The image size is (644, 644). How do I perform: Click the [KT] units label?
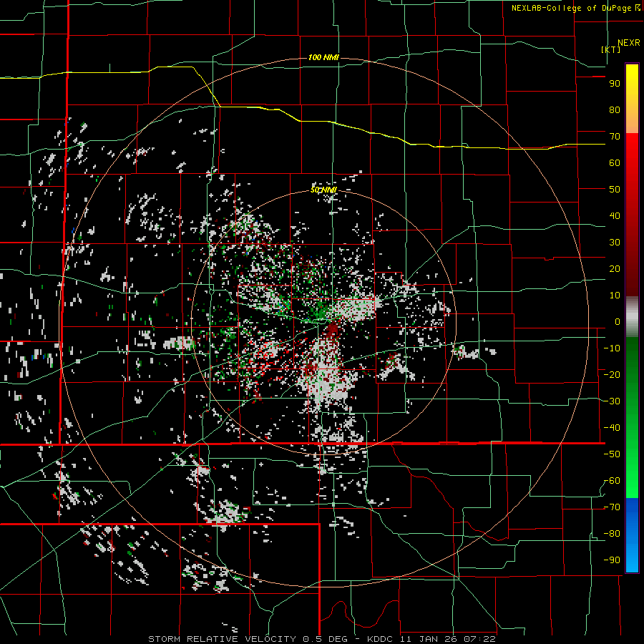coord(610,49)
